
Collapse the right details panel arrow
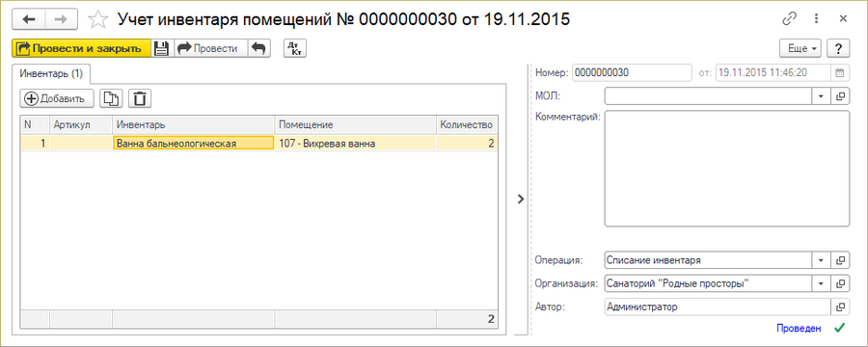(521, 200)
